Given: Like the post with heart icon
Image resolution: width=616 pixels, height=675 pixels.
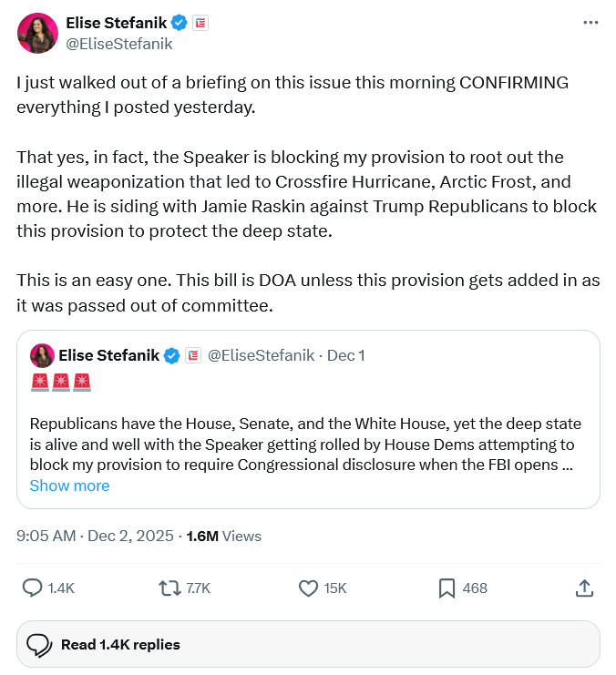Looking at the screenshot, I should [309, 588].
